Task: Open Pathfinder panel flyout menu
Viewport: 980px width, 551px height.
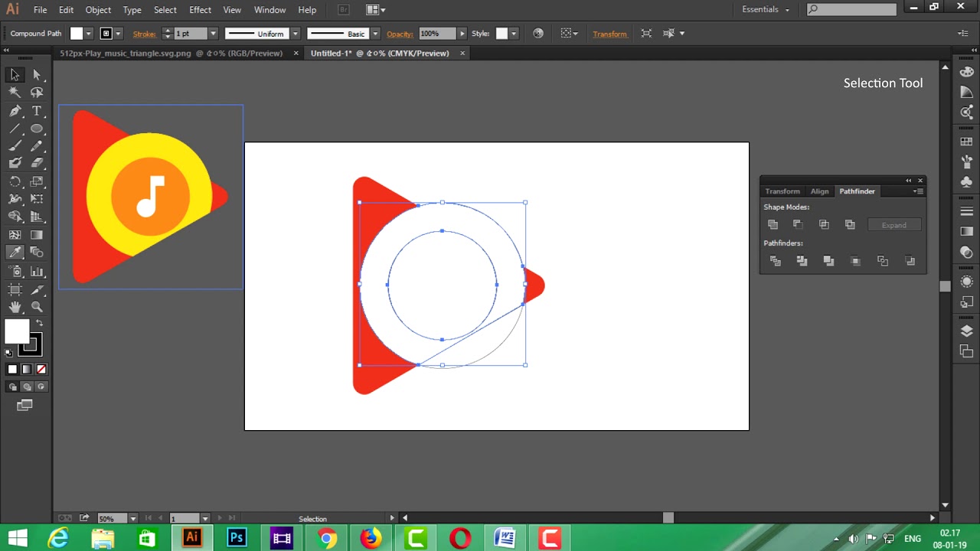Action: click(918, 191)
